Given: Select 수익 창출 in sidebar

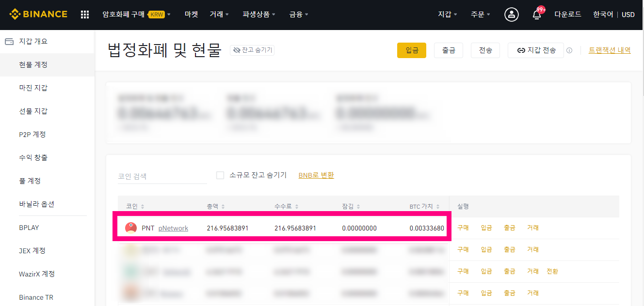Looking at the screenshot, I should coord(47,158).
